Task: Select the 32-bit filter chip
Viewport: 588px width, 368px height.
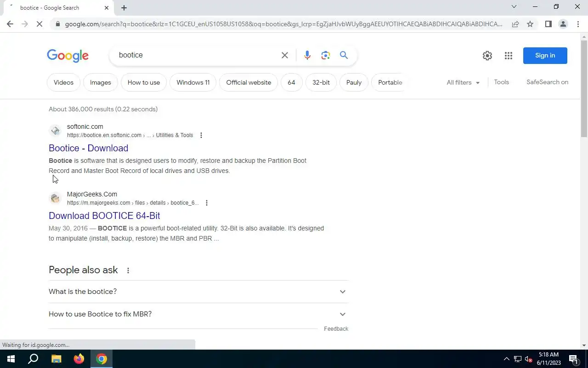Action: (321, 82)
